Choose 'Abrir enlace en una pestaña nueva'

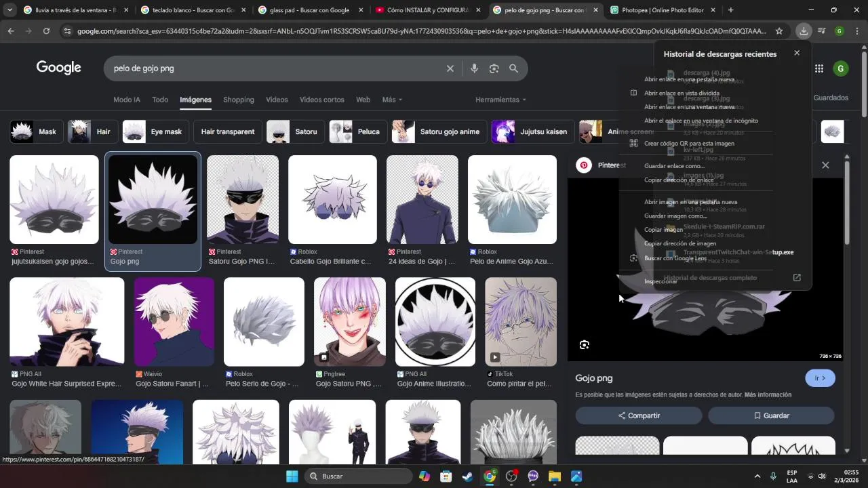coord(689,79)
